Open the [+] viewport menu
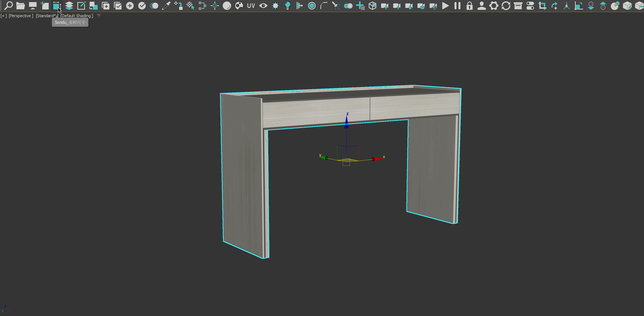Image resolution: width=644 pixels, height=316 pixels. point(3,16)
